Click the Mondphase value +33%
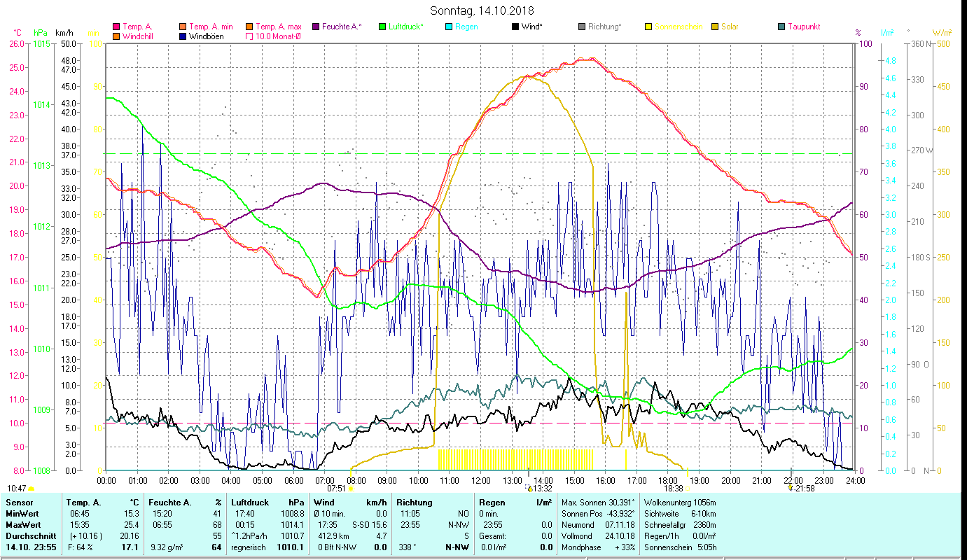Viewport: 967px width, 560px height. point(623,547)
